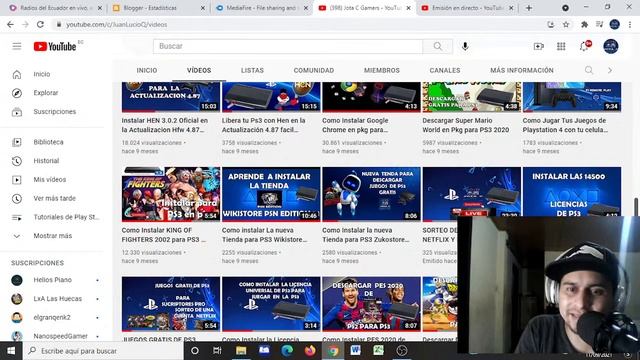Go to the YouTube logo home
640x360 pixels.
coord(55,47)
